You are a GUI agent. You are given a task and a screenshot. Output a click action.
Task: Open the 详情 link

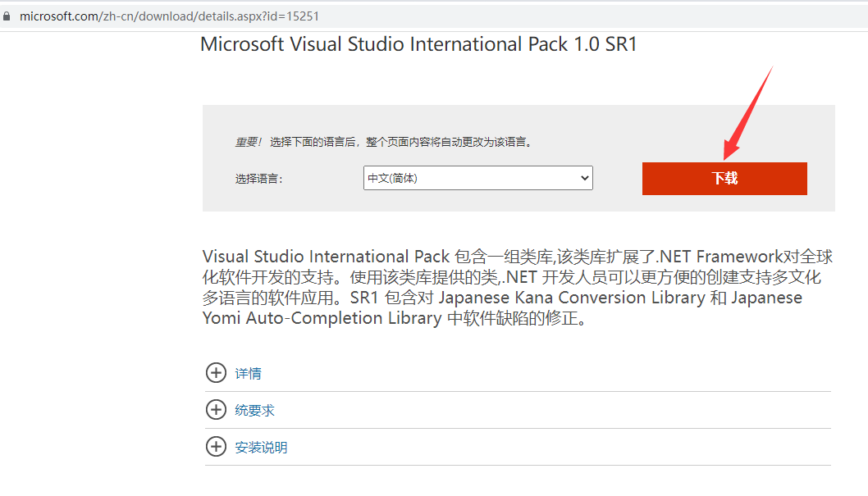pyautogui.click(x=248, y=374)
